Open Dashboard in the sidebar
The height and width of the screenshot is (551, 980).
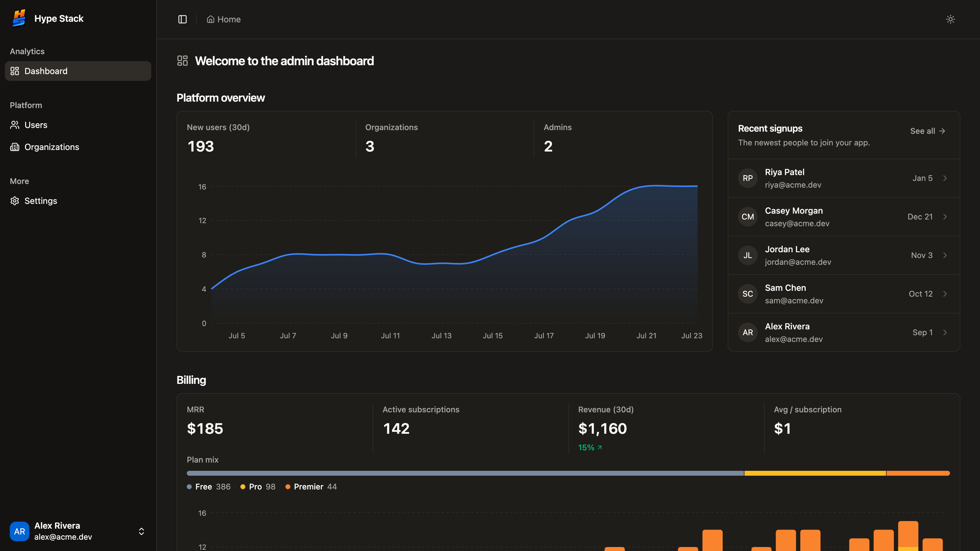pos(78,71)
